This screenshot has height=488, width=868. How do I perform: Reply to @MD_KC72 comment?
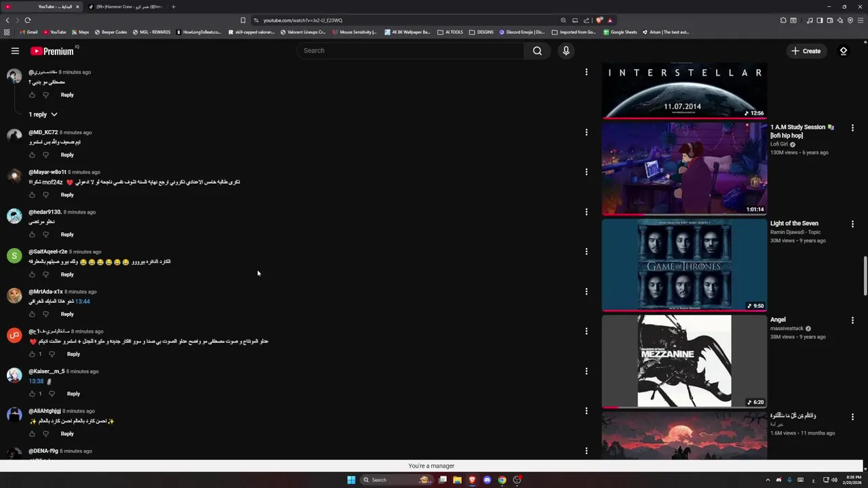pyautogui.click(x=67, y=155)
